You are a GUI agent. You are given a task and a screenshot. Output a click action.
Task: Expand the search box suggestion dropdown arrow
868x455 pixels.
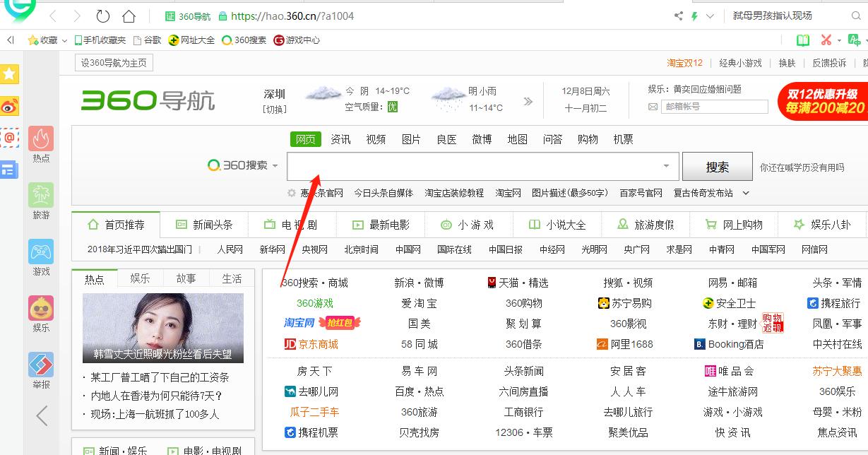pos(665,166)
